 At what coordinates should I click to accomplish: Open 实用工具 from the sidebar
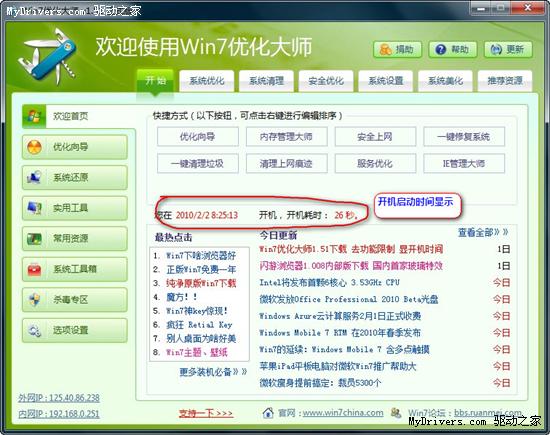tap(75, 208)
